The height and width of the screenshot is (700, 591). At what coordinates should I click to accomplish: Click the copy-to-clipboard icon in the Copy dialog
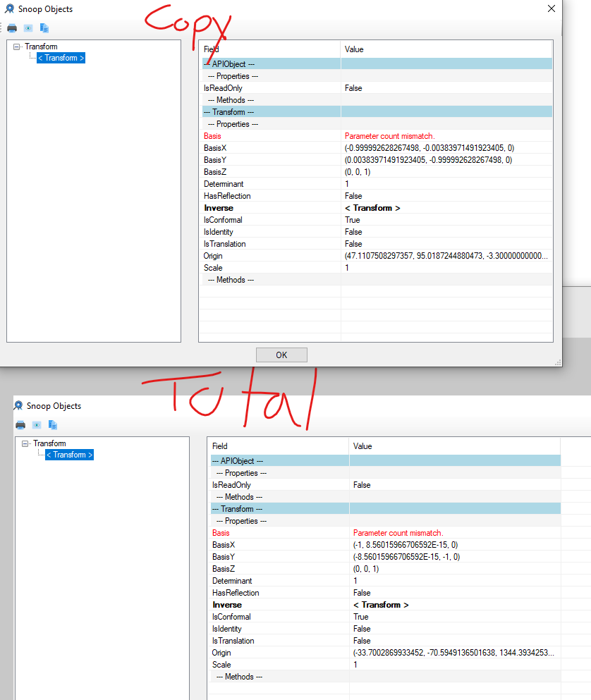coord(44,27)
